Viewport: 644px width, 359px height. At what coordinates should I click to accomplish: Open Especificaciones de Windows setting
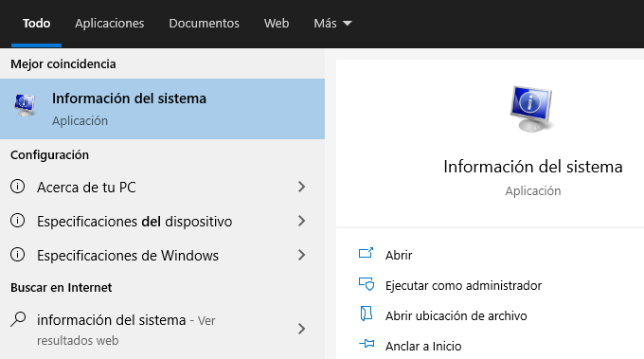point(162,256)
